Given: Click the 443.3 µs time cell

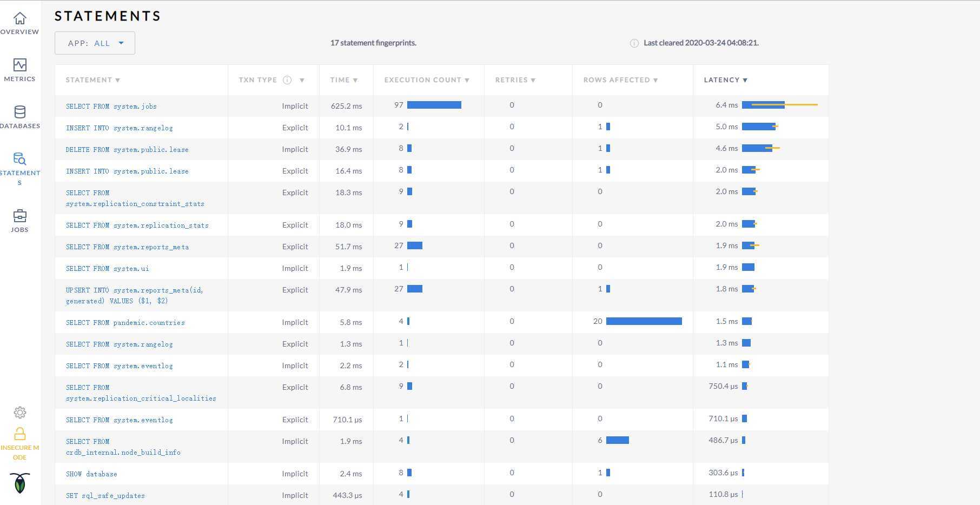Looking at the screenshot, I should point(348,495).
